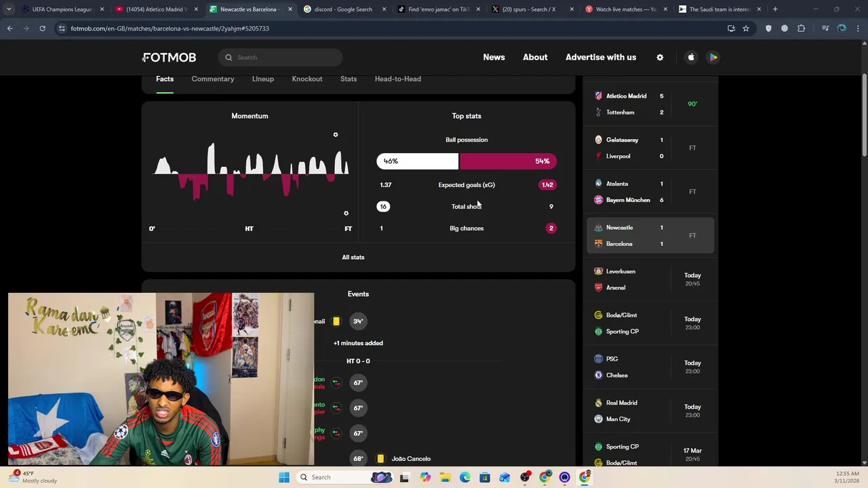Image resolution: width=868 pixels, height=488 pixels.
Task: Open Microsoft Edge from taskbar
Action: [465, 478]
